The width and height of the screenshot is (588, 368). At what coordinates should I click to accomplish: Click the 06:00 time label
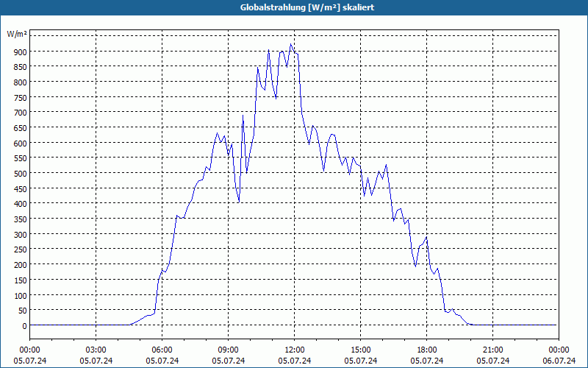pyautogui.click(x=162, y=350)
